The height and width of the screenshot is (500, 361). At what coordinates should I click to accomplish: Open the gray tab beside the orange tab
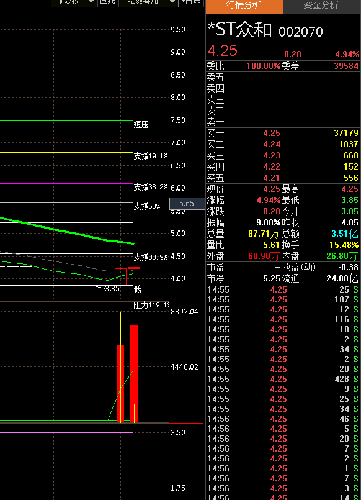click(x=321, y=6)
